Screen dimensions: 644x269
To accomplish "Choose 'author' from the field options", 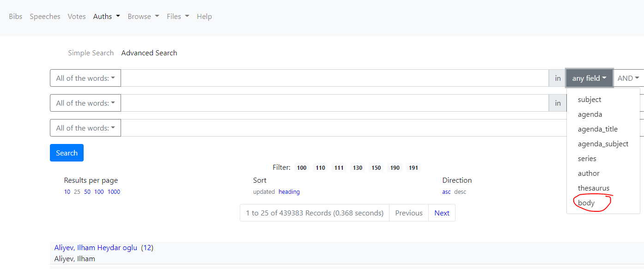I will coord(589,173).
